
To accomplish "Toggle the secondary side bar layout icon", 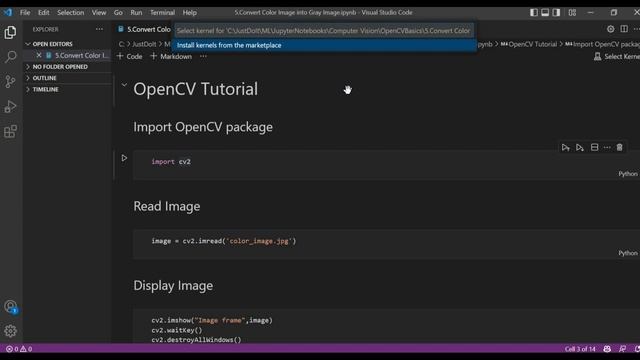I will (x=556, y=13).
